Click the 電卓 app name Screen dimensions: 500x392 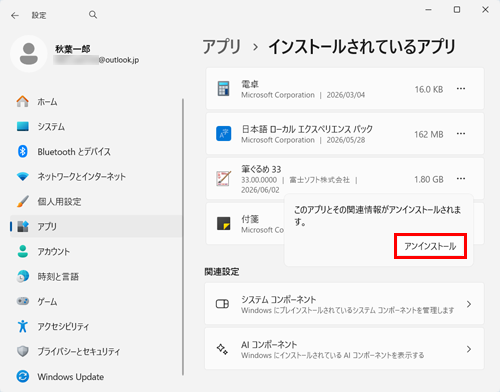pyautogui.click(x=250, y=84)
